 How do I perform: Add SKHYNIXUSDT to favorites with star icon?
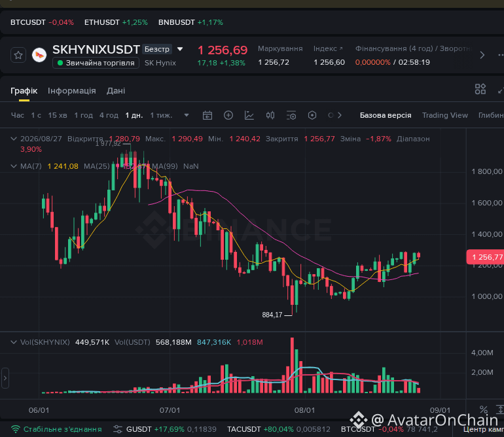18,55
